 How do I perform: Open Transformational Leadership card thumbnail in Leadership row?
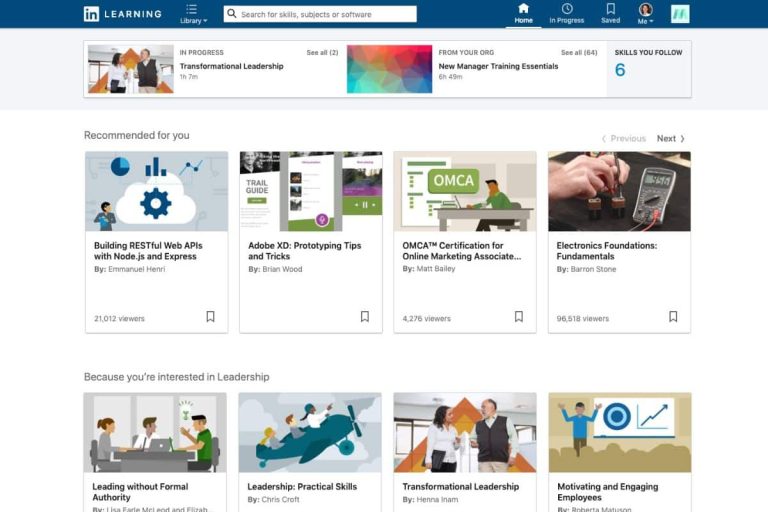pos(465,433)
